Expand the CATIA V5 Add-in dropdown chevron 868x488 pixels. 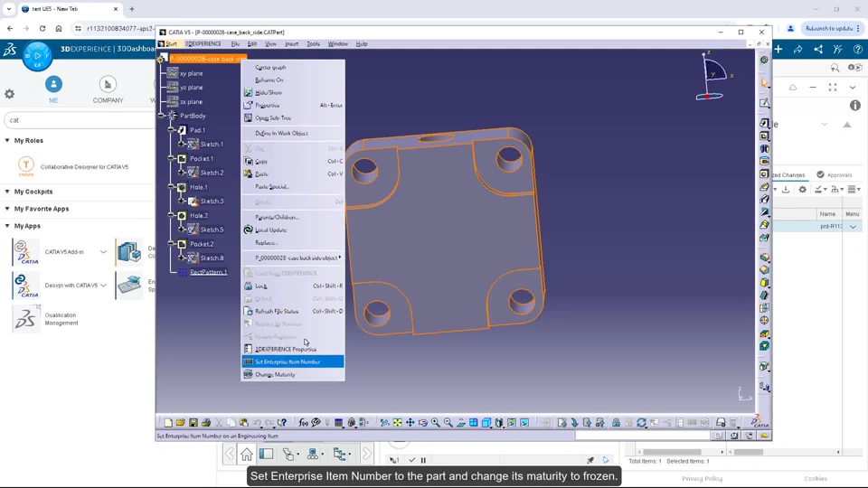click(103, 252)
